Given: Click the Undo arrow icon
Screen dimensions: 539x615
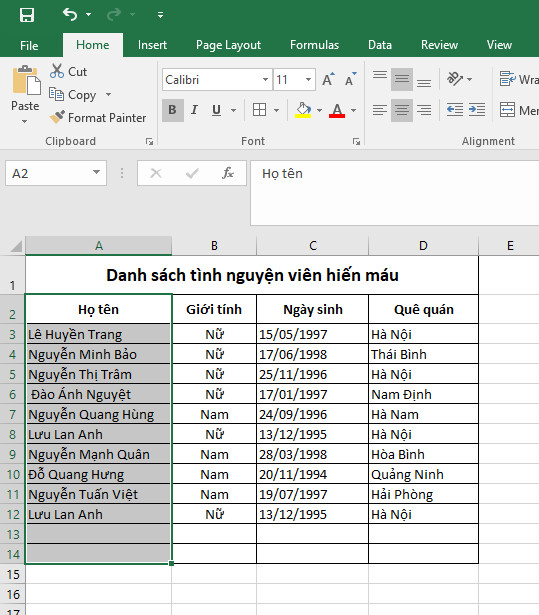Looking at the screenshot, I should (x=70, y=15).
